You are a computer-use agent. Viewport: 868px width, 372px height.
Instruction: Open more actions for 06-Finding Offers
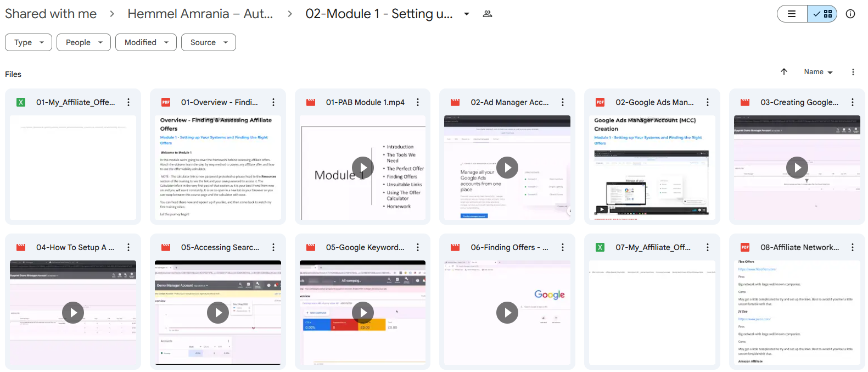[x=563, y=247]
